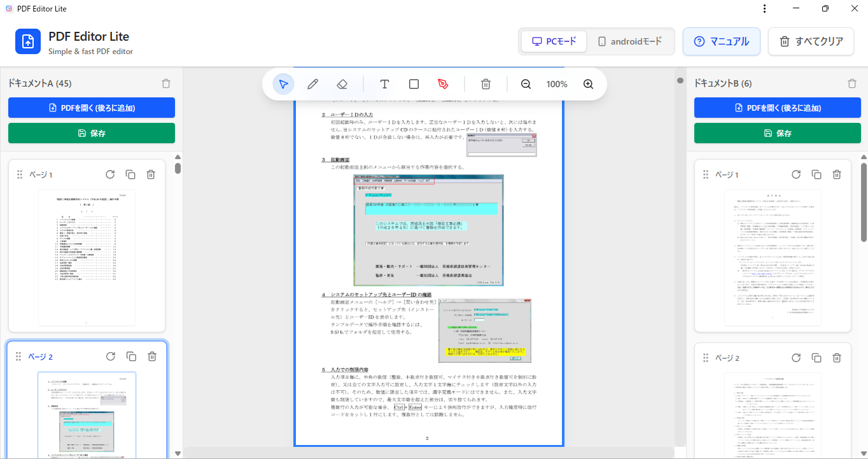Viewport: 868px width, 459px height.
Task: Save Document B with 保存 button
Action: click(x=776, y=133)
